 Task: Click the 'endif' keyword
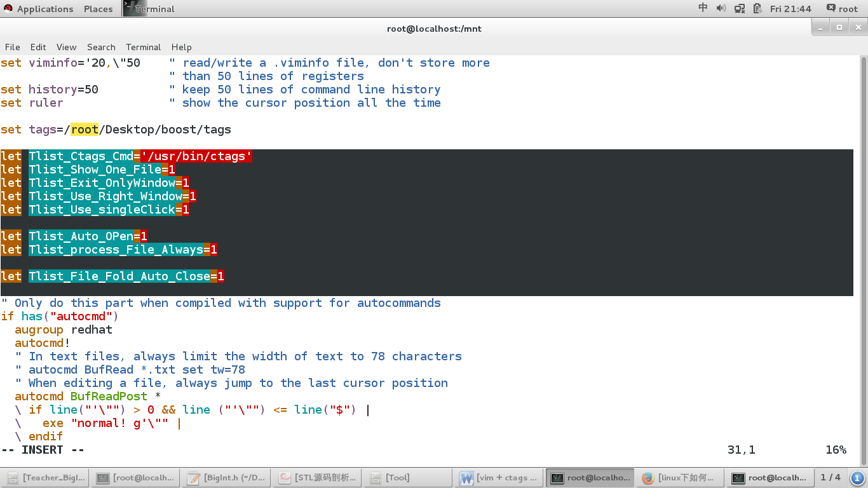(46, 437)
